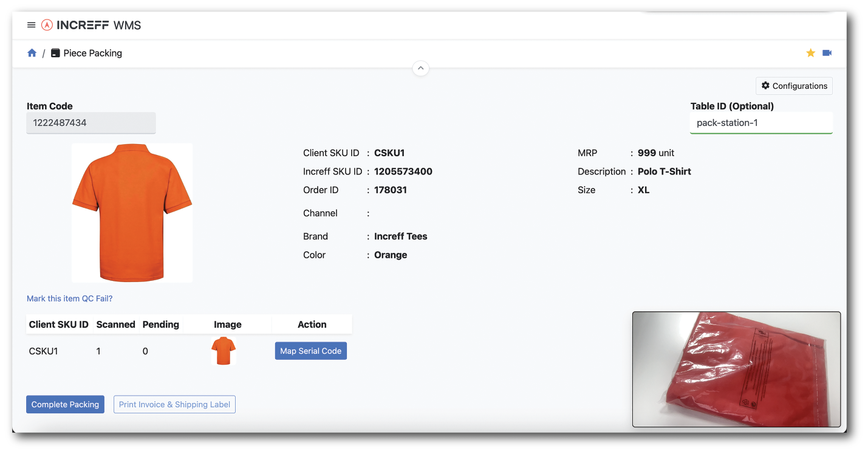868x451 pixels.
Task: Click the Table ID (Optional) label
Action: click(732, 106)
